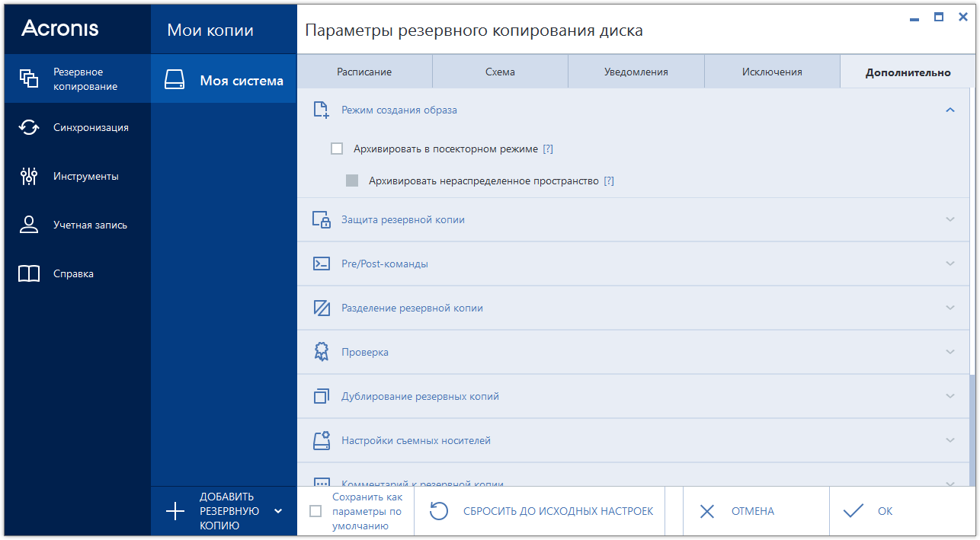Toggle Архивировать нераспределенное пространство checkbox
Screen dimensions: 980x540
point(352,181)
